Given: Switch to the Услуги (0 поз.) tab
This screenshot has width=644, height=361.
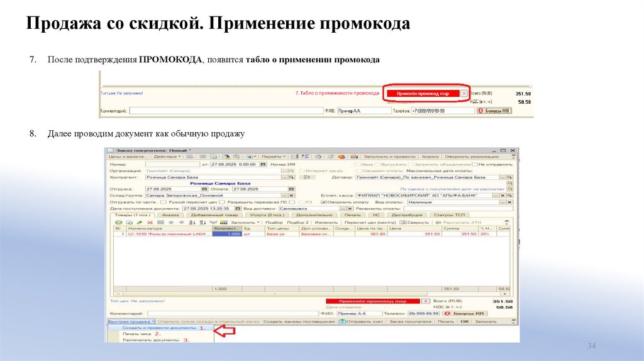Looking at the screenshot, I should pyautogui.click(x=267, y=215).
